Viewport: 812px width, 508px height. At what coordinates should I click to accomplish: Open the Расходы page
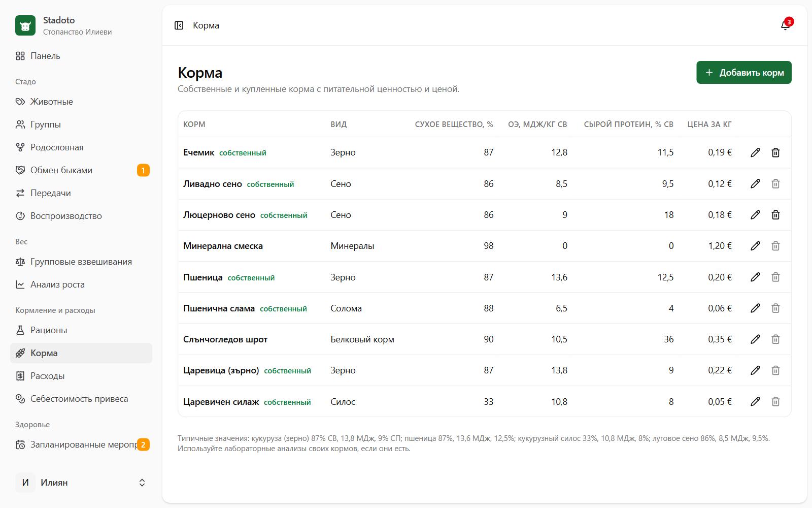coord(81,376)
